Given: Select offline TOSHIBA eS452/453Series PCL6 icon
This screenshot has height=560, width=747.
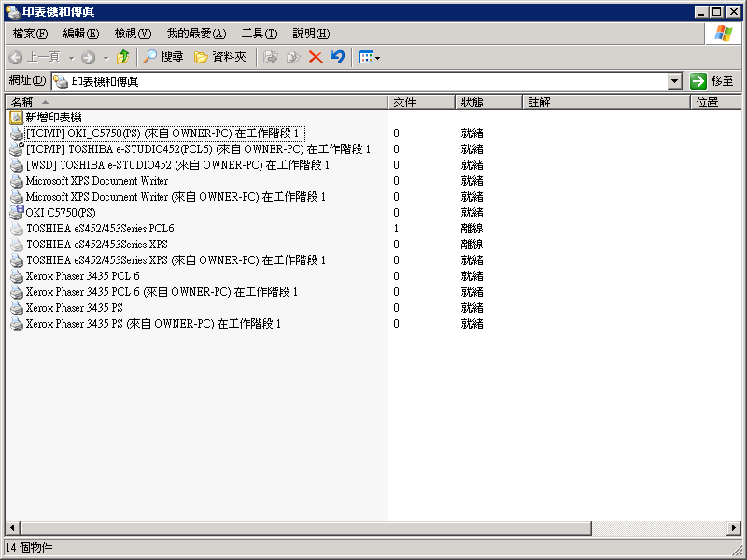Looking at the screenshot, I should 17,229.
